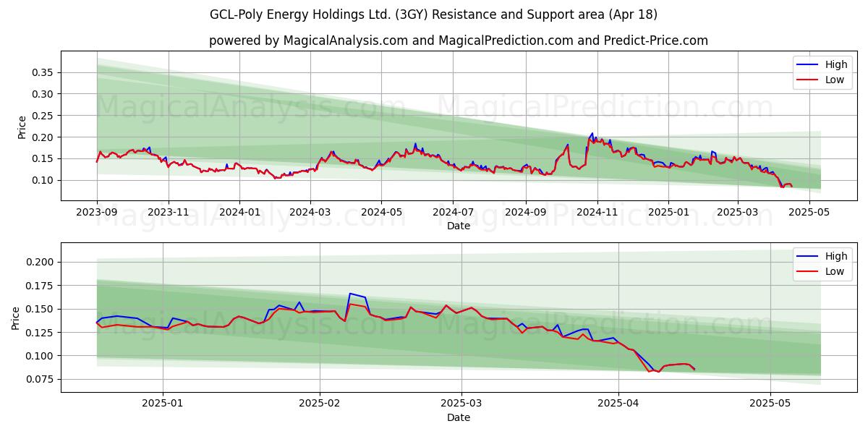The height and width of the screenshot is (434, 868).
Task: Click the blue High line sample in bottom legend
Action: click(x=808, y=257)
